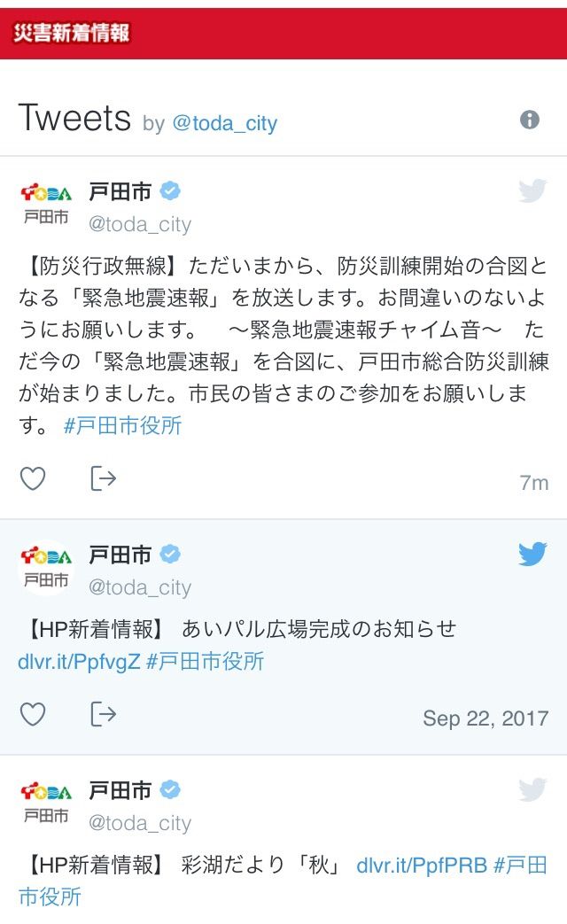Click the Twitter bird icon on the first tweet
The image size is (567, 924).
(x=532, y=191)
